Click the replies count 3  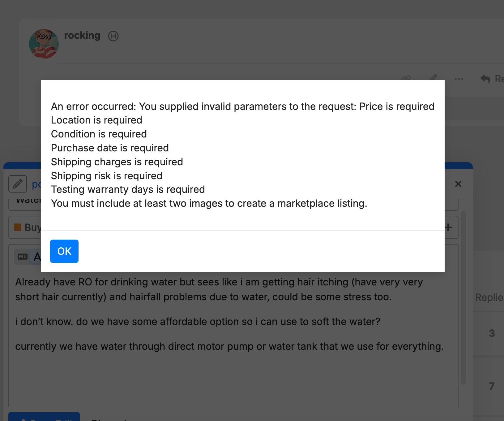point(492,333)
